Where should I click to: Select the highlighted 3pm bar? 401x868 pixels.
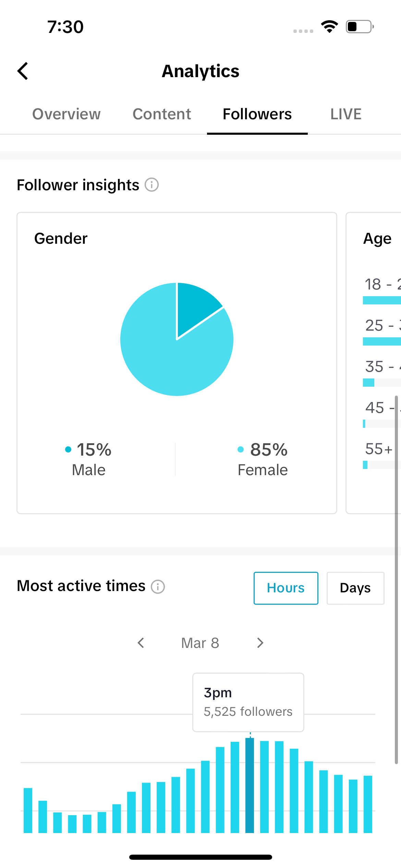250,785
